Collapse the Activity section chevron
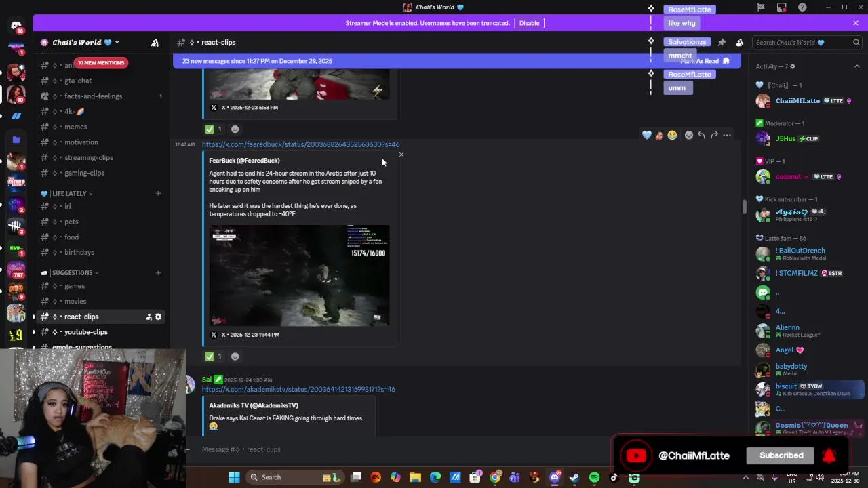 click(856, 66)
